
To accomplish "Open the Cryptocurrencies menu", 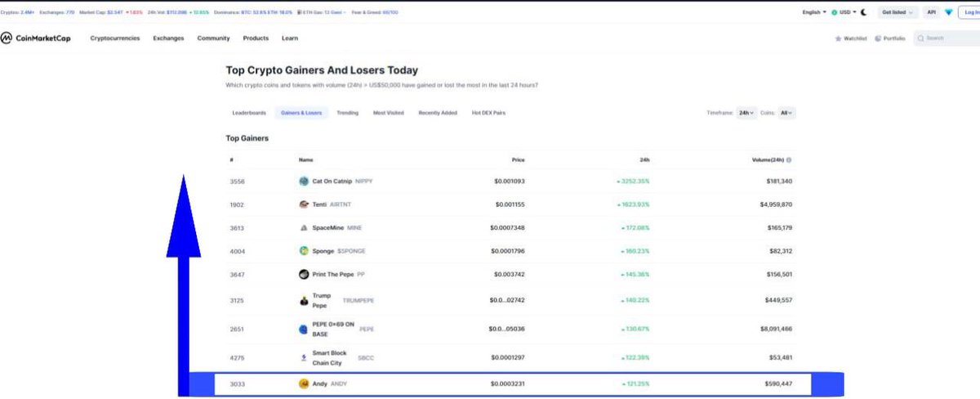I will [x=114, y=38].
